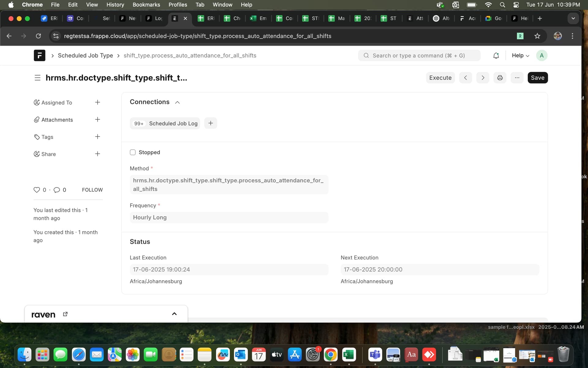Open Finder from the dock
This screenshot has width=588, height=368.
pos(24,355)
